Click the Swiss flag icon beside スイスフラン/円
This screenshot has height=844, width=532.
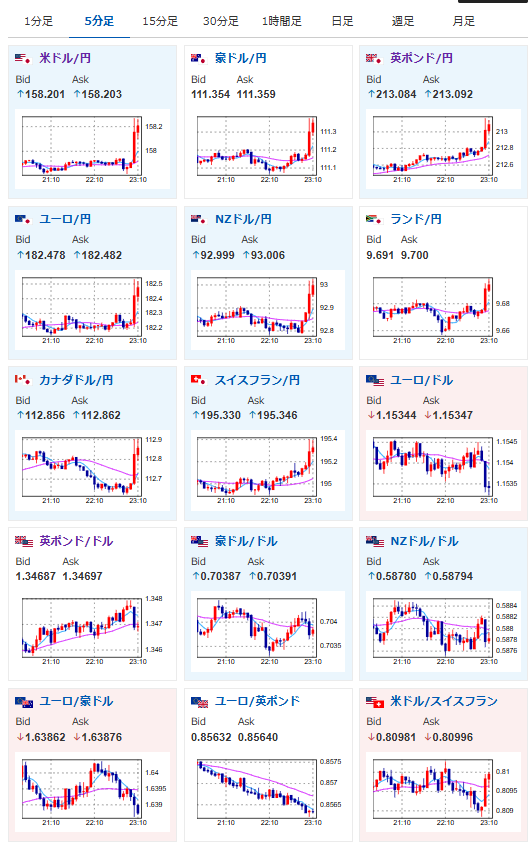[x=199, y=380]
